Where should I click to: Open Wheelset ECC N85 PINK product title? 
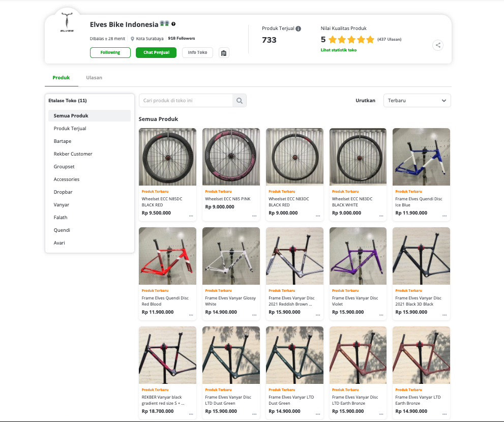click(228, 199)
